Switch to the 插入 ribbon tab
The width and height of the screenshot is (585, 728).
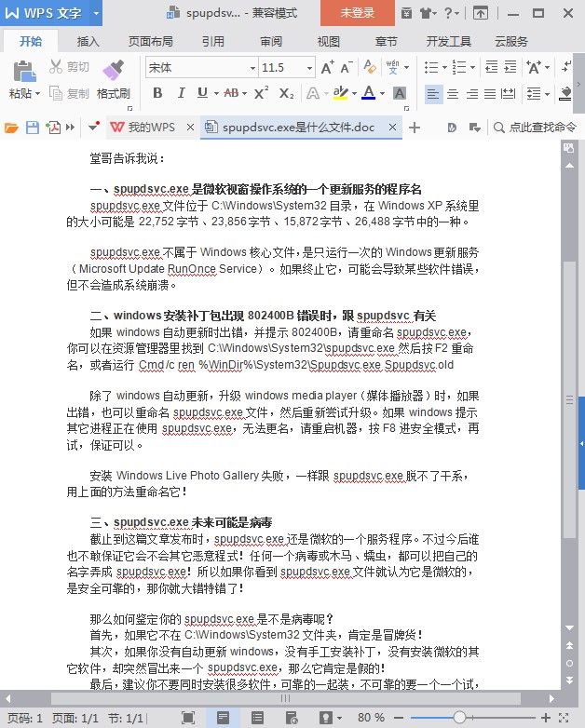click(x=88, y=41)
